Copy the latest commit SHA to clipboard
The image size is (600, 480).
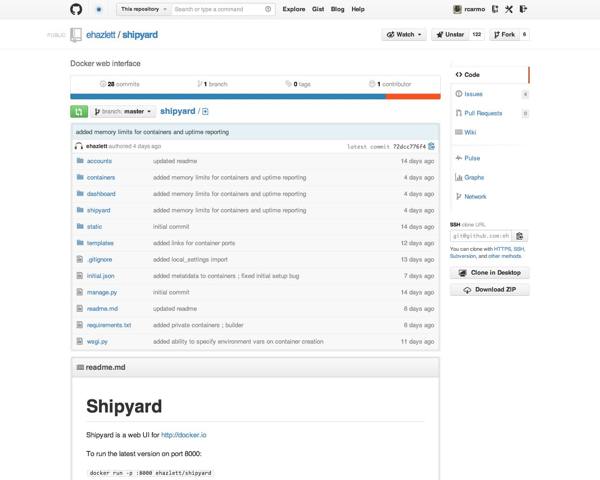(431, 146)
